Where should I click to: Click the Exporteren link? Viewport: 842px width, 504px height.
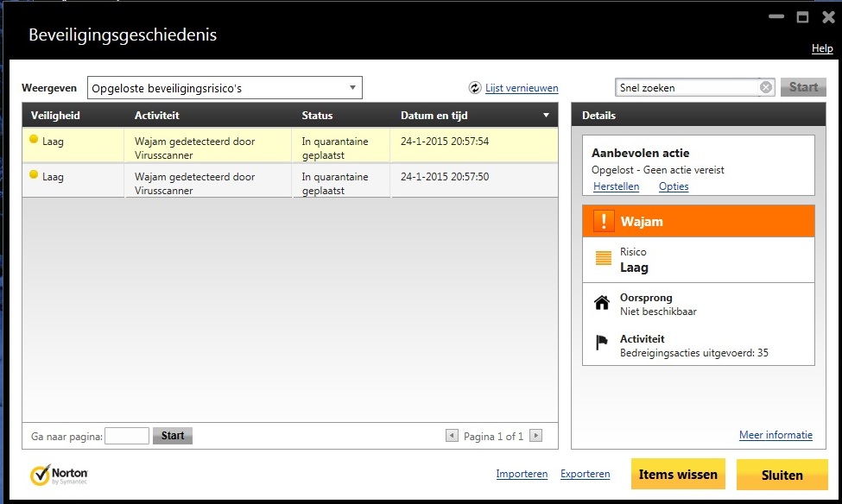point(585,474)
